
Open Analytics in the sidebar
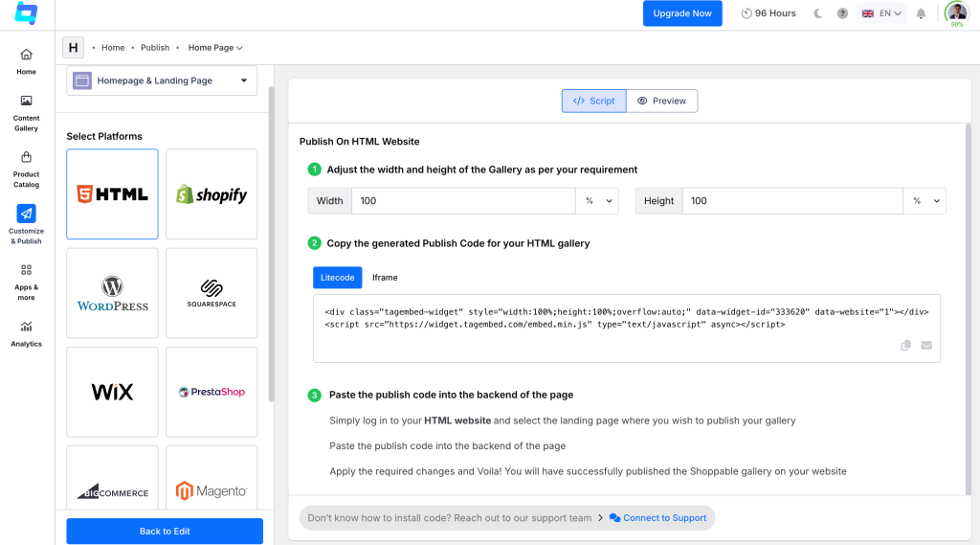[26, 334]
